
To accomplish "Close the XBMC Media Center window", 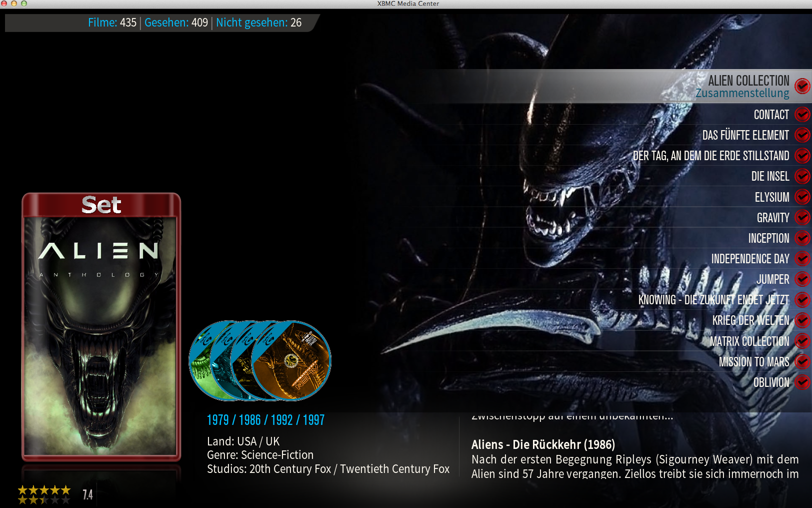I will coord(4,4).
